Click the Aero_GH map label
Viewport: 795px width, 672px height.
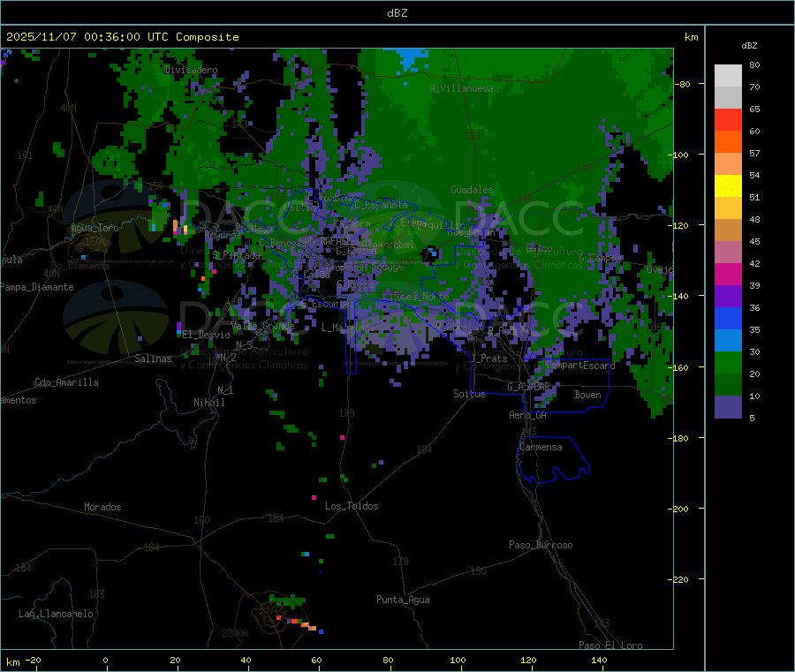click(527, 415)
